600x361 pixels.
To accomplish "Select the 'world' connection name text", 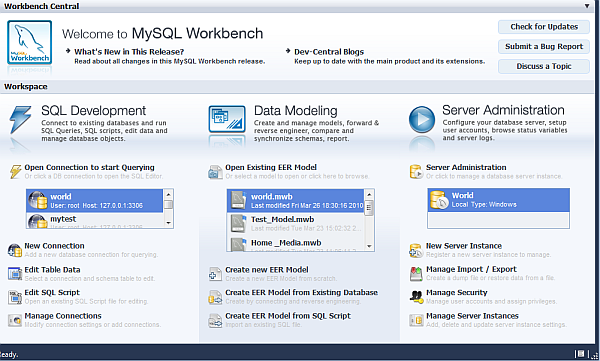I will (x=61, y=196).
